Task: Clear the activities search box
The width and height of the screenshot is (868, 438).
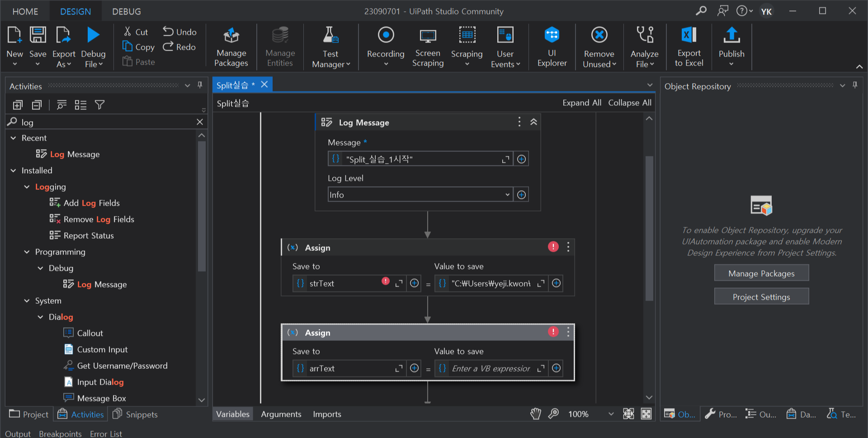Action: (200, 122)
